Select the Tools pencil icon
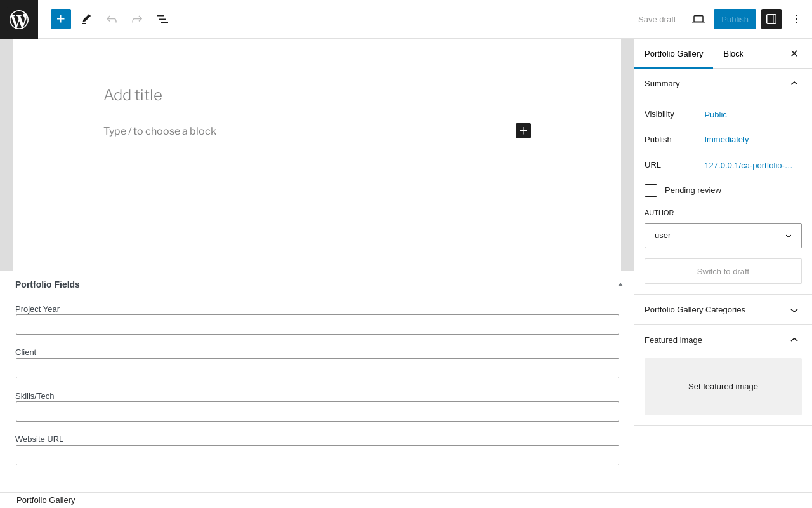This screenshot has height=508, width=812. [86, 19]
